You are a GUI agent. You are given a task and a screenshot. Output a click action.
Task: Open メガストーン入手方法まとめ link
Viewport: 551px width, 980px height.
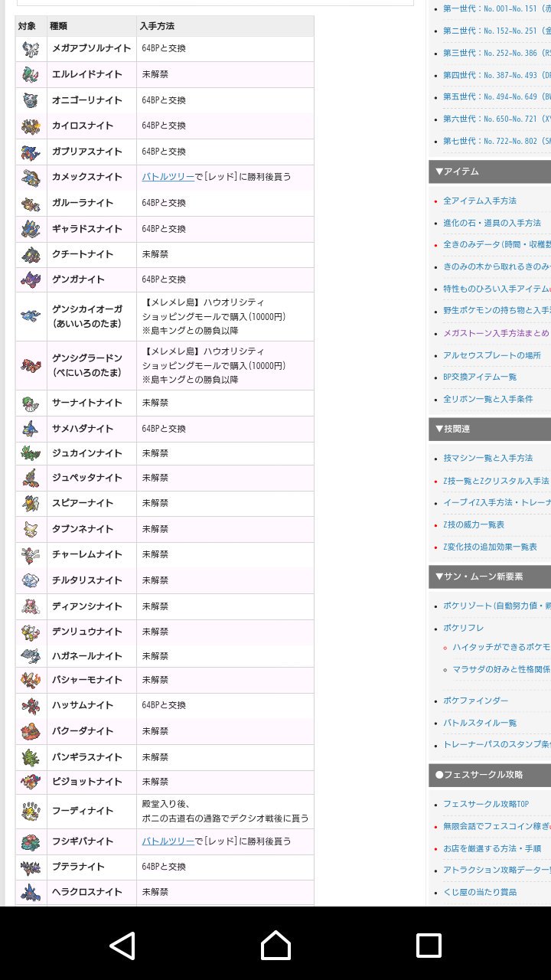[x=497, y=333]
